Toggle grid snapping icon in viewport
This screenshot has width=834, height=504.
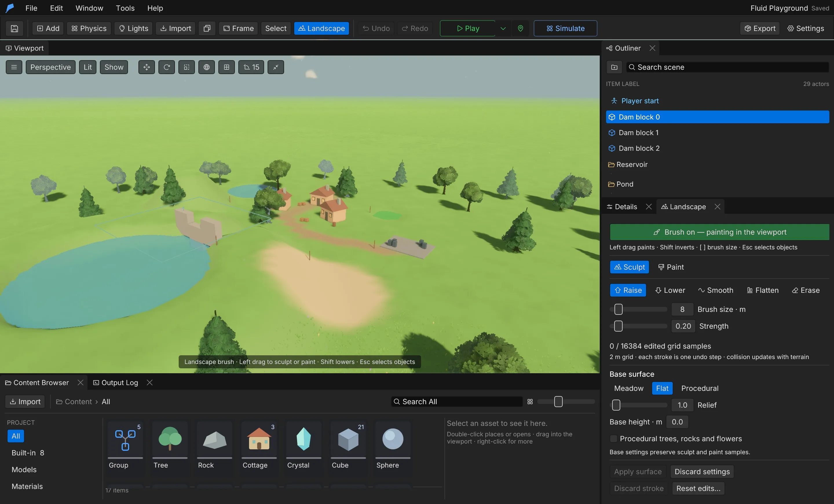pyautogui.click(x=226, y=67)
